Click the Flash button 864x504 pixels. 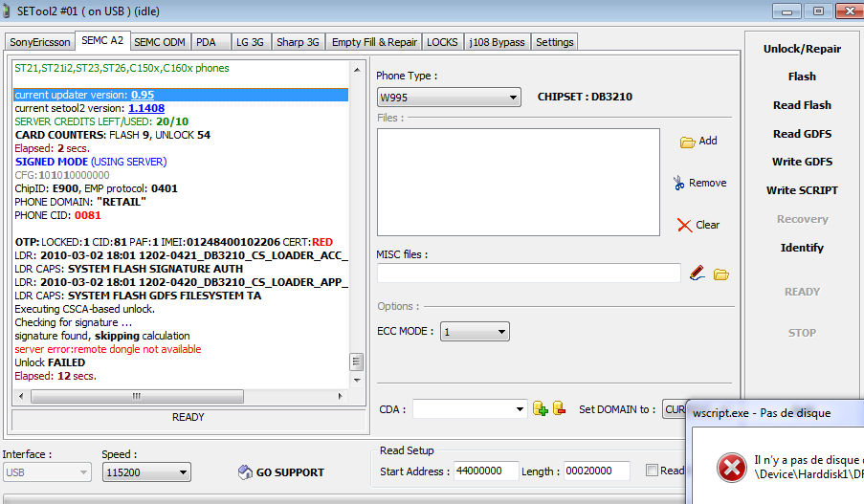[802, 77]
